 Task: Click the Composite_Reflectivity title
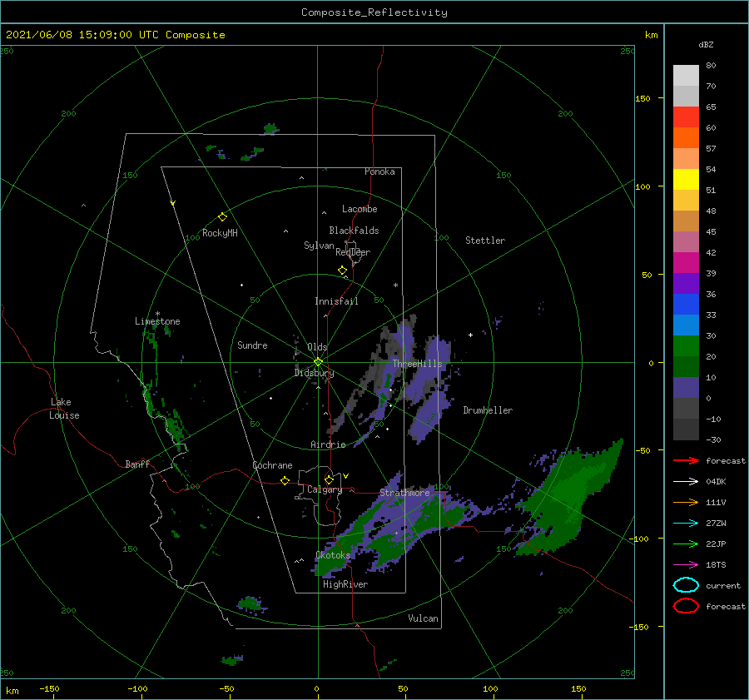[x=374, y=12]
